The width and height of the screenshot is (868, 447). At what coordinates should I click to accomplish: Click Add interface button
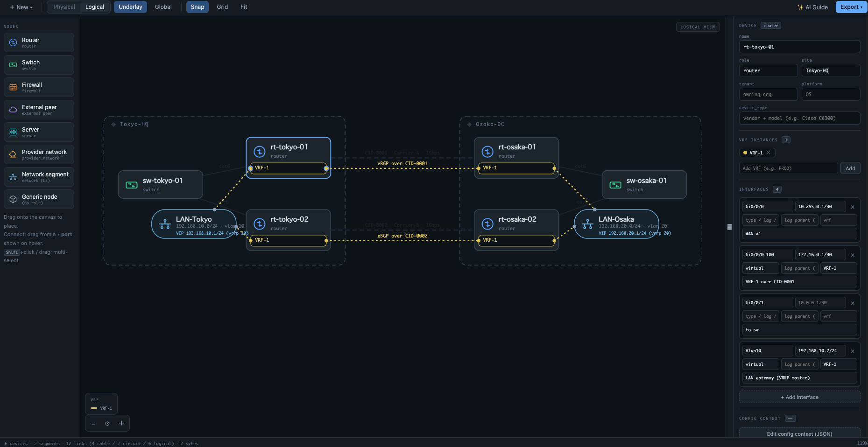point(799,397)
